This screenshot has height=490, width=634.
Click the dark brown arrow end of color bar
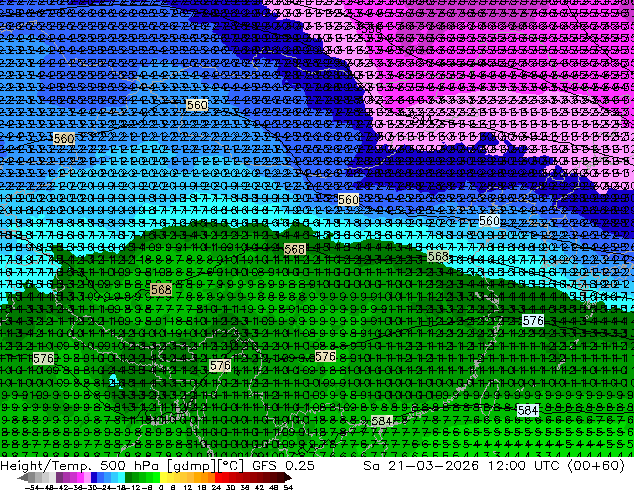point(288,478)
